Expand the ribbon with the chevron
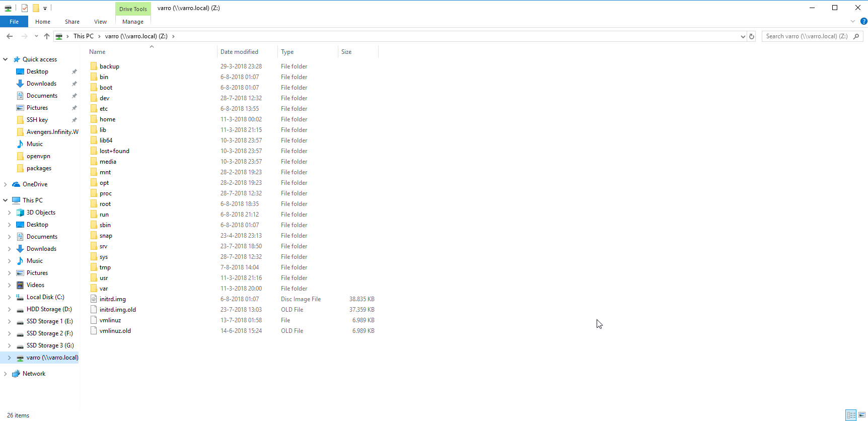This screenshot has height=421, width=868. (852, 22)
